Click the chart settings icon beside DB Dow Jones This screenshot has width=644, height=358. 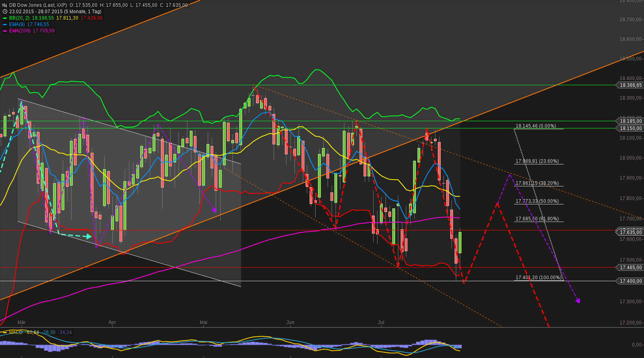(x=5, y=5)
